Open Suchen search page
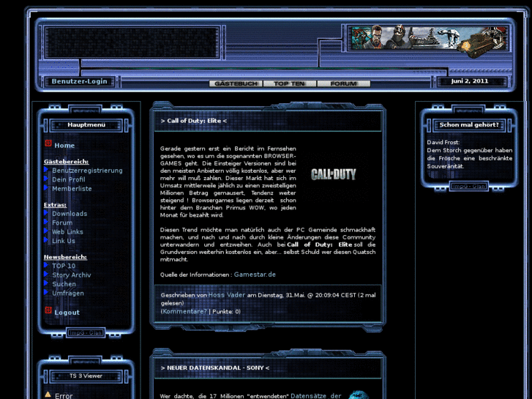This screenshot has height=399, width=532. [x=64, y=284]
